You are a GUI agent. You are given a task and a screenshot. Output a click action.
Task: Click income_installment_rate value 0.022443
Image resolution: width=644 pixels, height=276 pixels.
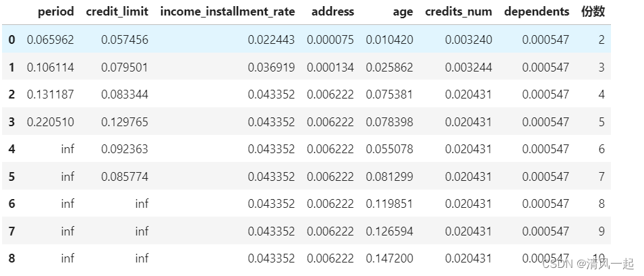coord(271,39)
